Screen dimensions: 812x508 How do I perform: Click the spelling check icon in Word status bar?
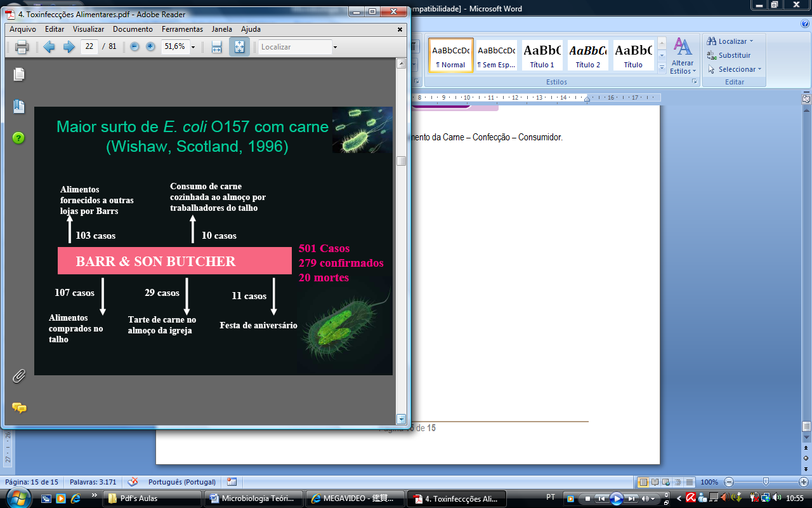133,482
